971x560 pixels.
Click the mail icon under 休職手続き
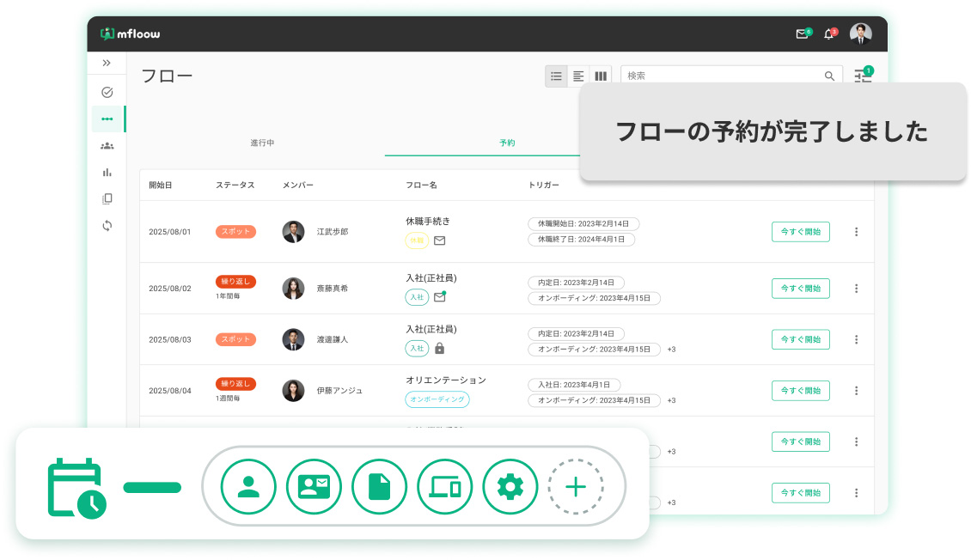click(x=440, y=240)
